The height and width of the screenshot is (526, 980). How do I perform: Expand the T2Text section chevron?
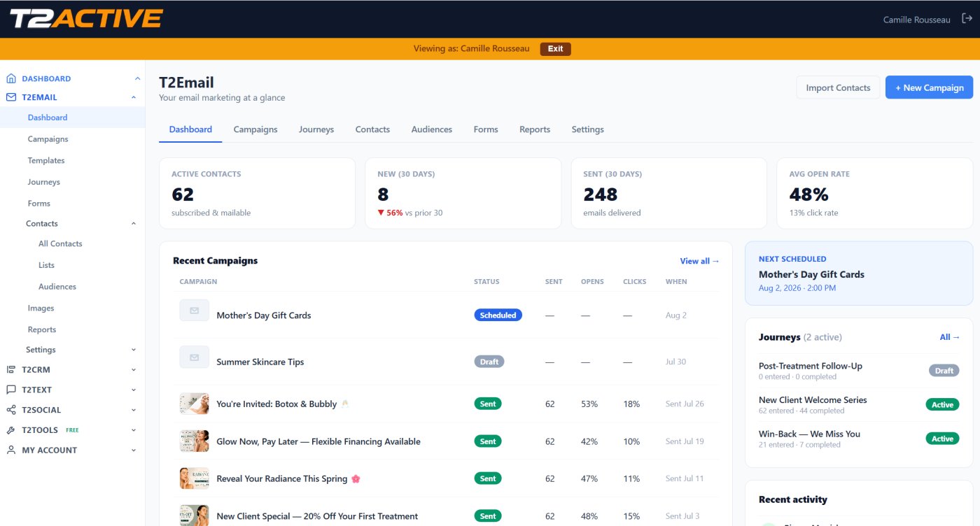click(x=134, y=390)
